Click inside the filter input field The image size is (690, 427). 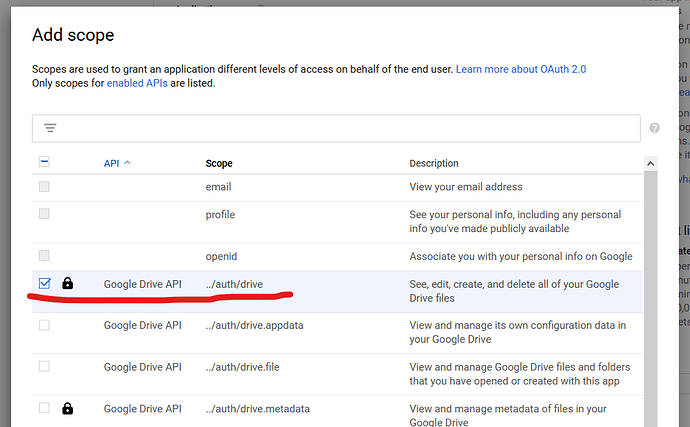[x=336, y=128]
